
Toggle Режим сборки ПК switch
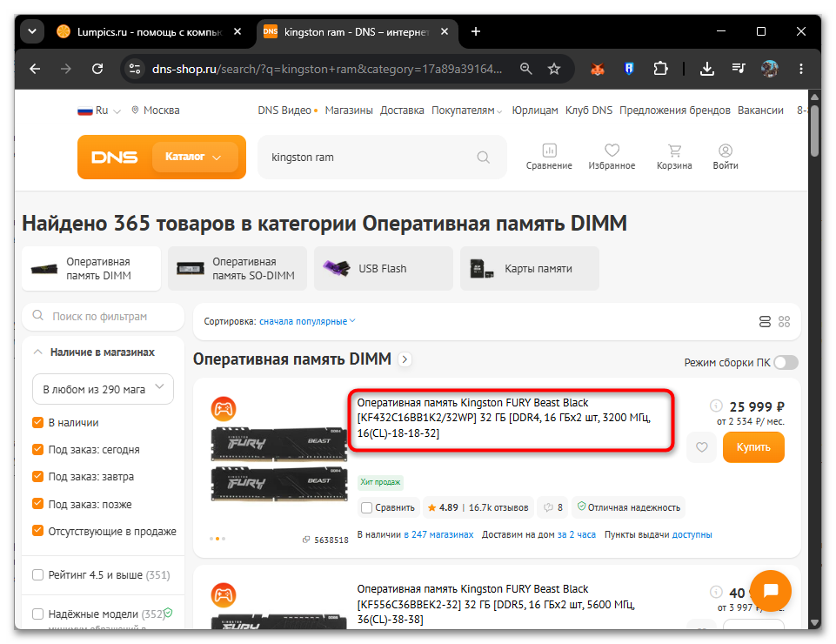click(x=786, y=363)
